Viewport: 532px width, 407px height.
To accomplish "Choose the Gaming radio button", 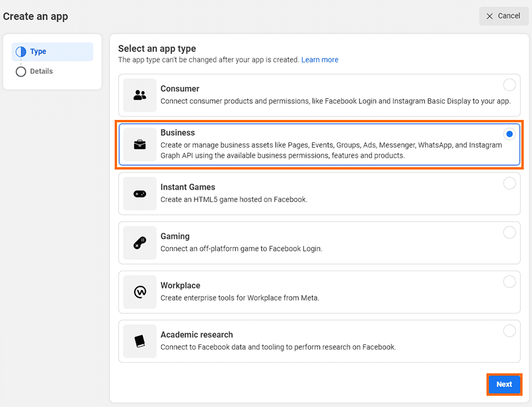I will (x=509, y=232).
